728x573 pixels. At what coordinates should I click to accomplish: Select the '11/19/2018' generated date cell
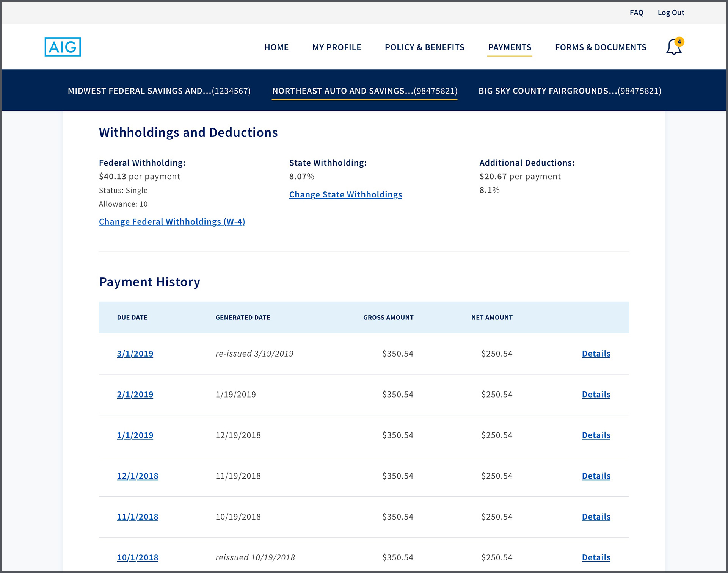point(238,476)
